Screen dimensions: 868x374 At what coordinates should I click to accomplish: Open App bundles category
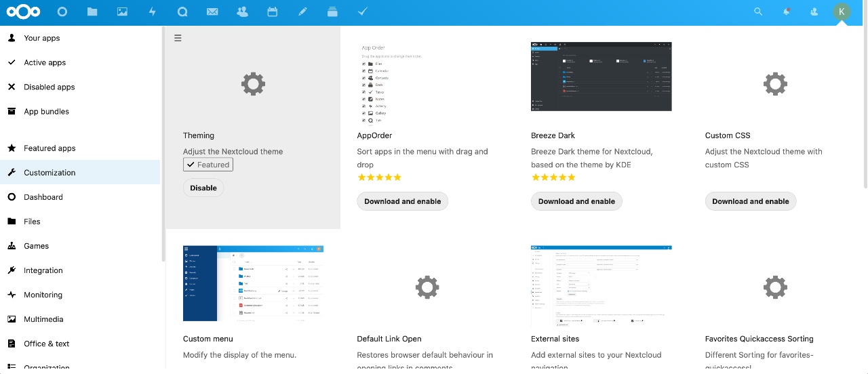[80, 111]
